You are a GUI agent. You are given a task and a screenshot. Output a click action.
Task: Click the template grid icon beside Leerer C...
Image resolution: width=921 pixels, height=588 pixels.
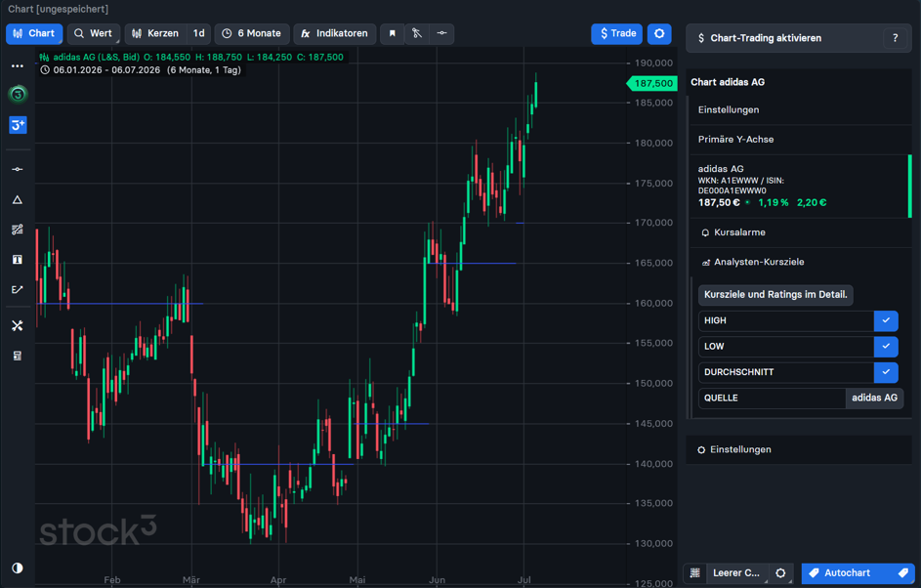point(694,573)
